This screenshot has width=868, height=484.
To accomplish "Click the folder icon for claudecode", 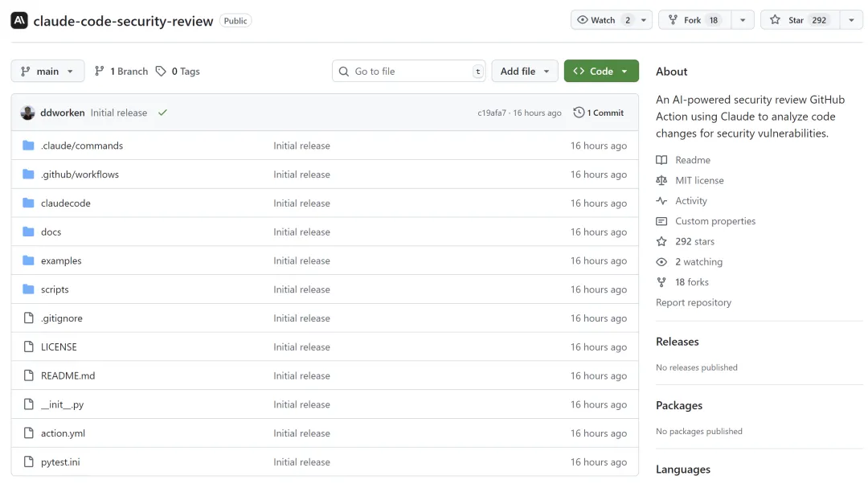I will tap(28, 203).
